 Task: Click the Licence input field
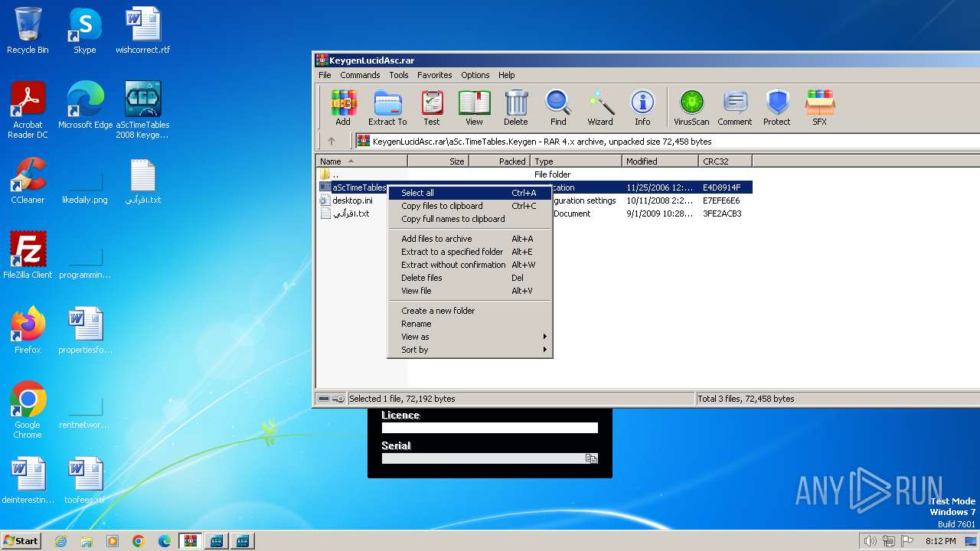pos(489,428)
